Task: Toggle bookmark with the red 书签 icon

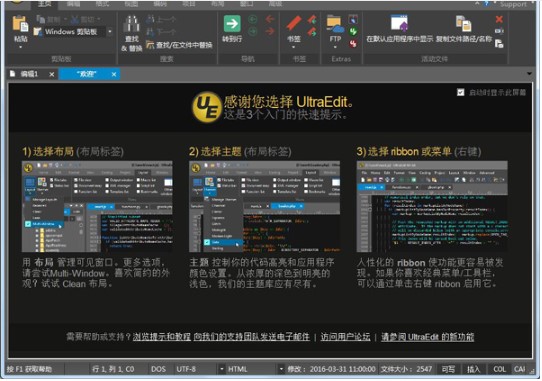Action: (x=294, y=24)
